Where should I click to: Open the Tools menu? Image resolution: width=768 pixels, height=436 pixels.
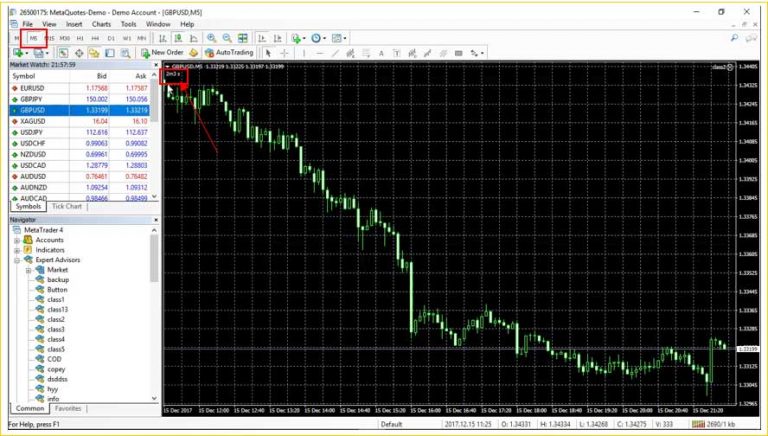(128, 24)
